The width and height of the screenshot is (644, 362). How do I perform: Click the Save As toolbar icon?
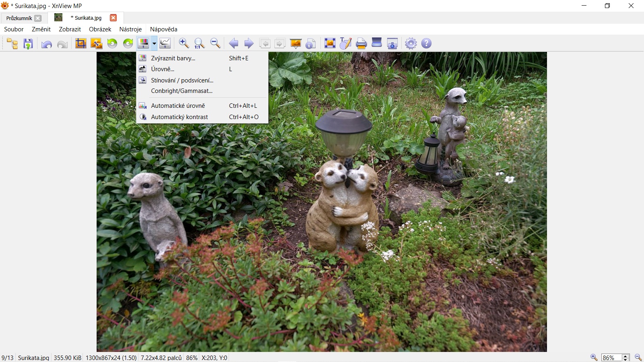(28, 43)
